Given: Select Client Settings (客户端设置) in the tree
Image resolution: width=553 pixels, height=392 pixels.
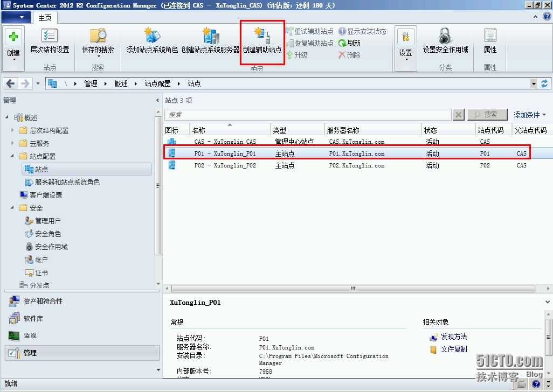Looking at the screenshot, I should point(41,195).
